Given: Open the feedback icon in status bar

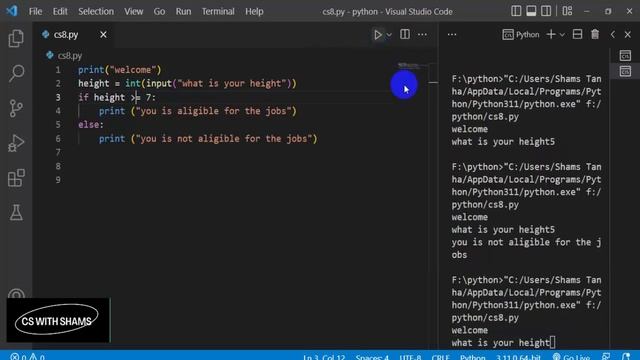Looking at the screenshot, I should coord(606,356).
